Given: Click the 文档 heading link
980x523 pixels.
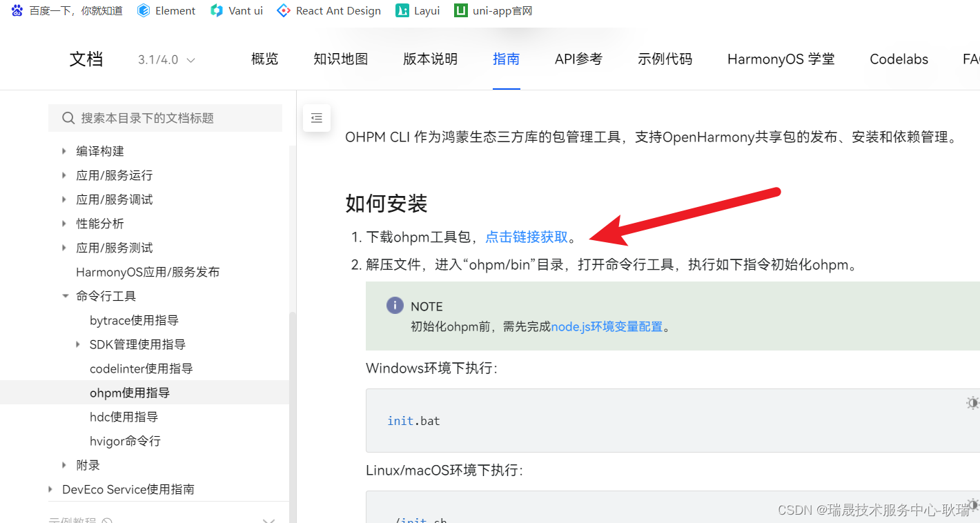Looking at the screenshot, I should point(86,59).
